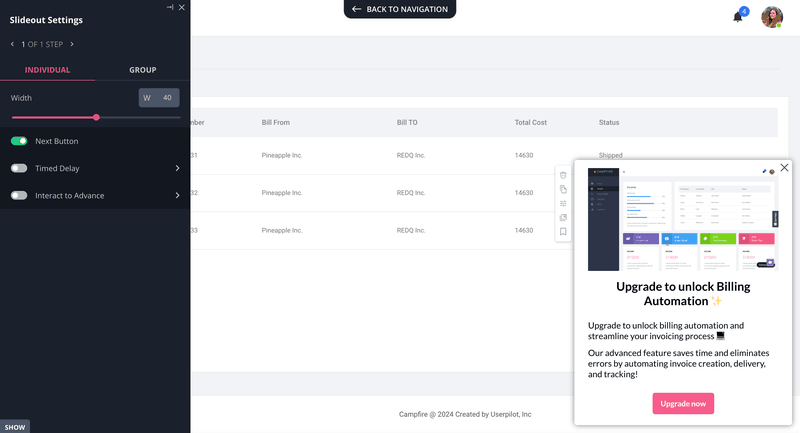Click 'Pineapple Inc.' in the first invoice row
Image resolution: width=800 pixels, height=433 pixels.
click(x=282, y=155)
